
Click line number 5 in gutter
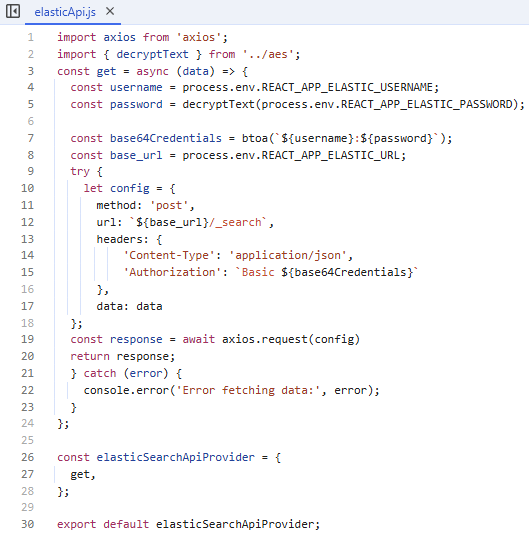click(31, 104)
